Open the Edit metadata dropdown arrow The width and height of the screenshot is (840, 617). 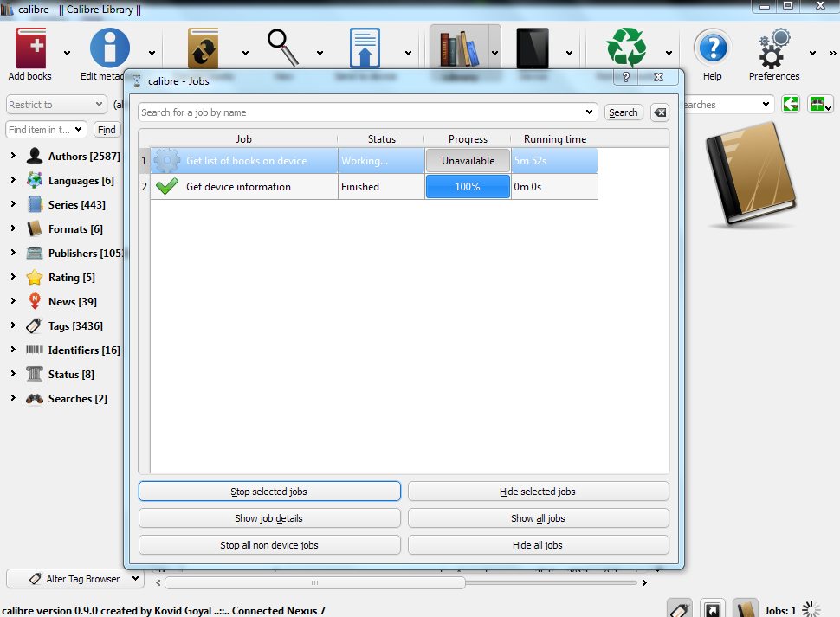tap(152, 53)
